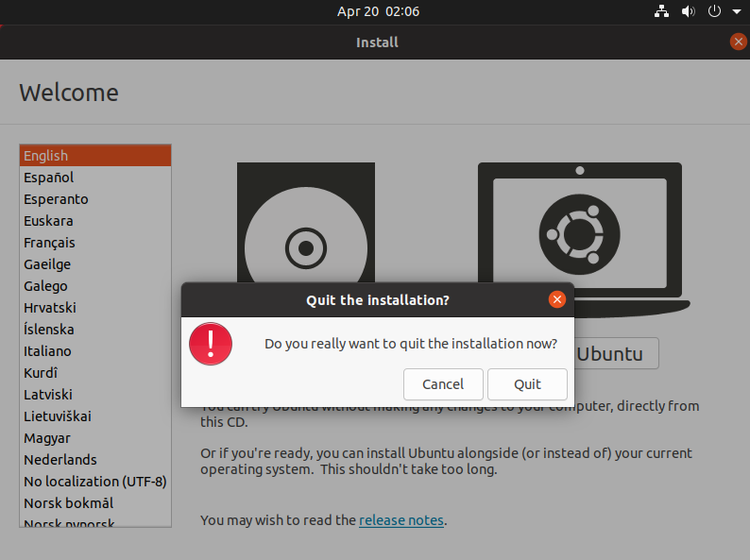Select Euskara in the language list

coord(95,221)
